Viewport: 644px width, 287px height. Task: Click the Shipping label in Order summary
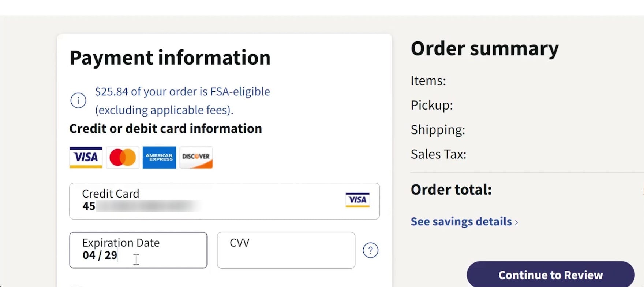[438, 130]
